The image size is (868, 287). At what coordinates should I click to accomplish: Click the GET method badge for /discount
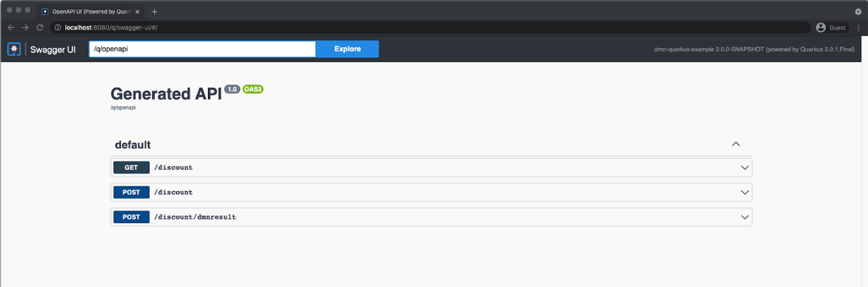tap(131, 168)
